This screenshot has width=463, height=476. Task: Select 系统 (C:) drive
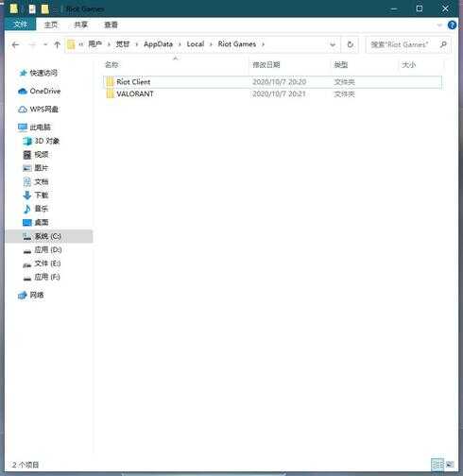point(49,236)
